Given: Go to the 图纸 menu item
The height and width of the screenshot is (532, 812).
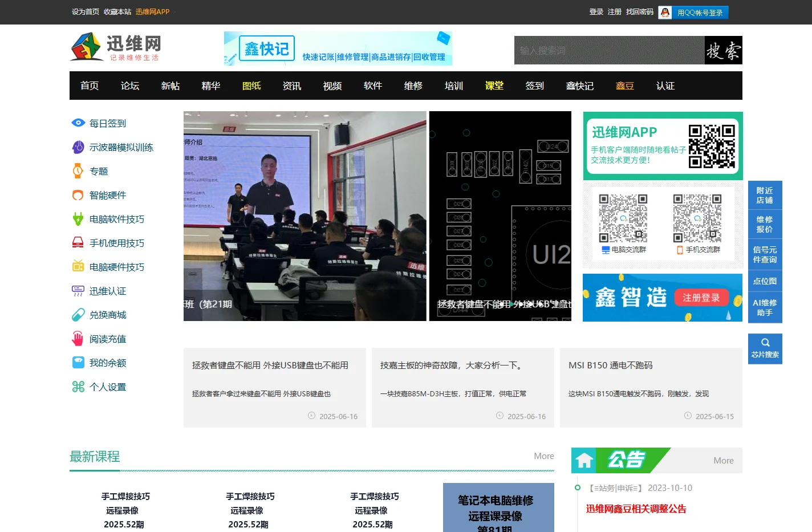Looking at the screenshot, I should [251, 86].
